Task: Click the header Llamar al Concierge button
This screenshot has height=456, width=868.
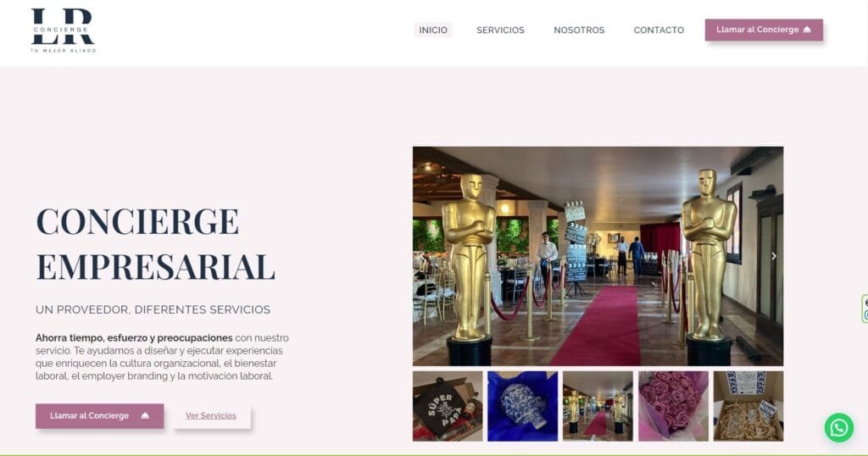Action: point(764,30)
